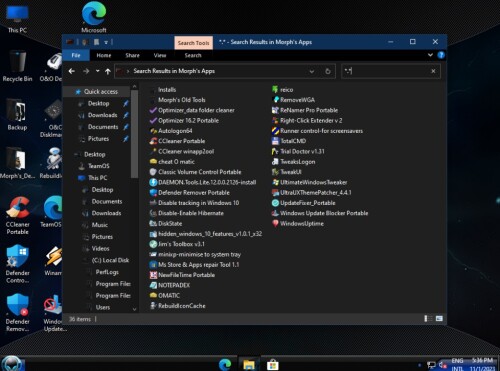Clear the search box with X
Screen dimensions: 500x371
(x=433, y=71)
